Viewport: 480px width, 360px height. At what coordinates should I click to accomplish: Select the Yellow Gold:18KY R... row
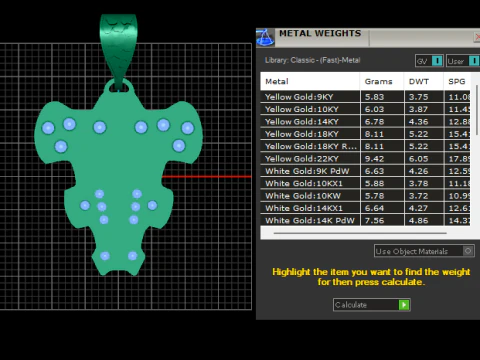pyautogui.click(x=365, y=146)
